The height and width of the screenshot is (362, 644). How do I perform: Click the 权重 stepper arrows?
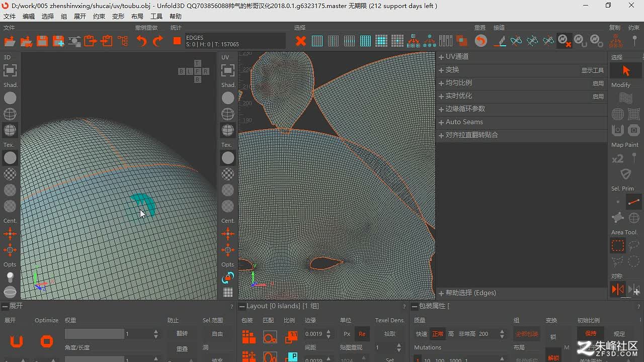(x=156, y=334)
